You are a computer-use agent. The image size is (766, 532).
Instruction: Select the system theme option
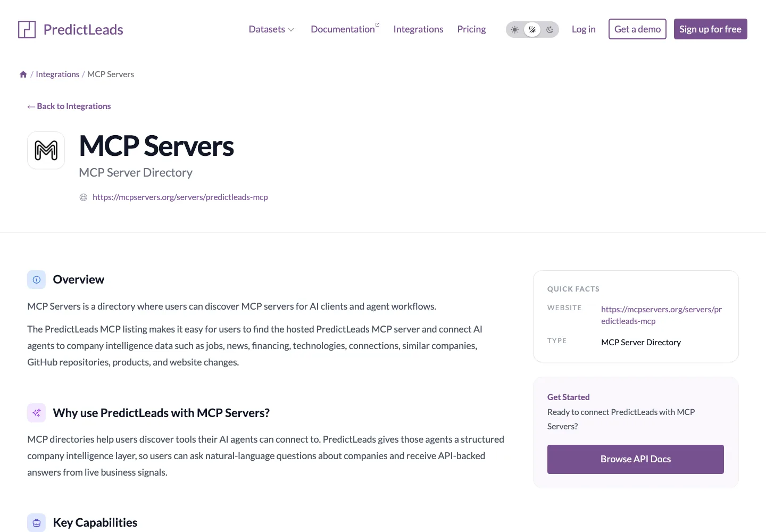coord(532,30)
